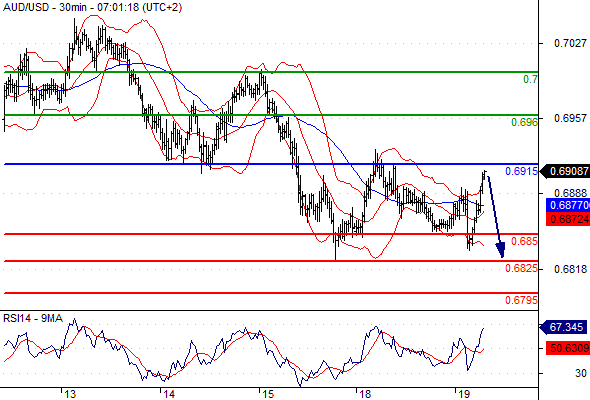The height and width of the screenshot is (400, 590).
Task: Click the date 13 axis label
Action: [70, 394]
